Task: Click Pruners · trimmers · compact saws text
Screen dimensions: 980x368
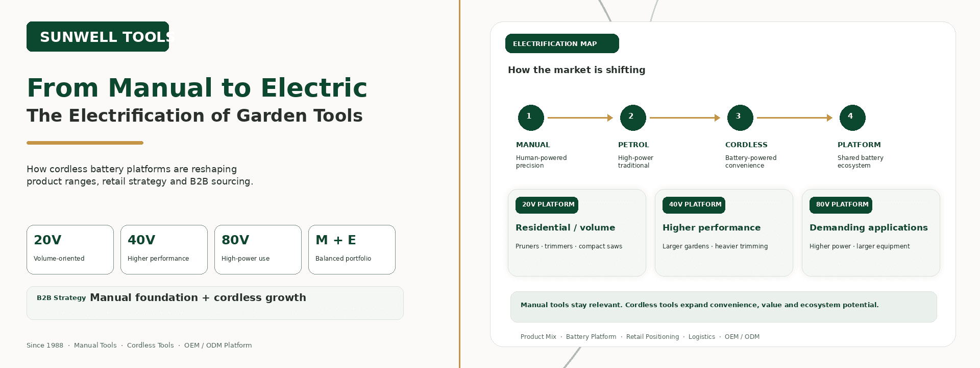Action: [569, 246]
